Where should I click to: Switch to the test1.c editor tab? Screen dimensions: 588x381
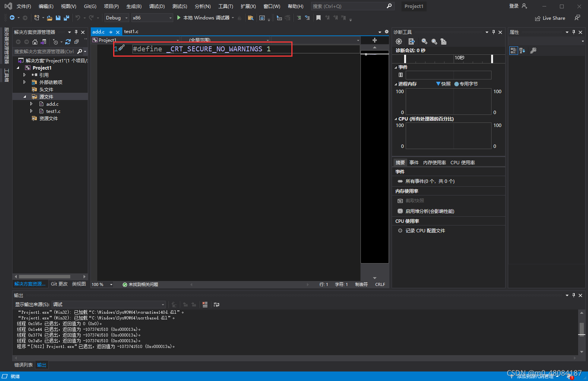click(131, 32)
